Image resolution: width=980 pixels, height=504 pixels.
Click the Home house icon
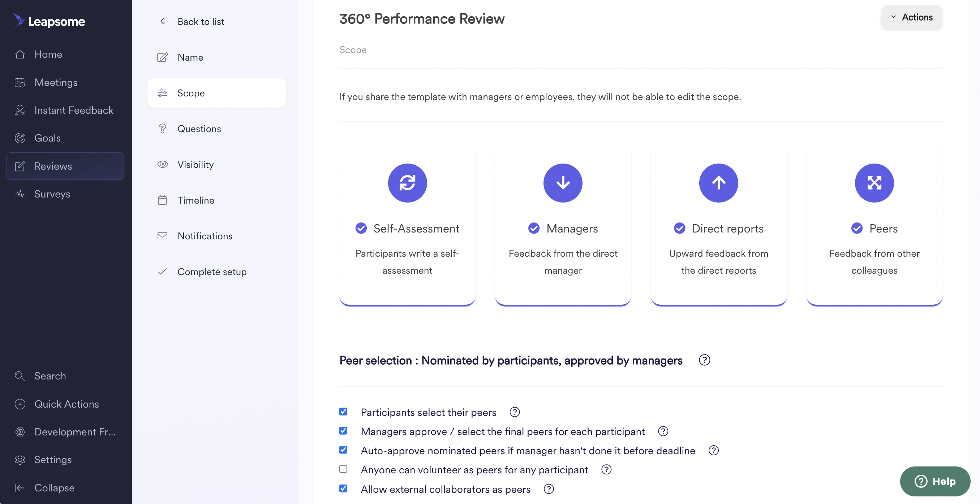pos(20,55)
